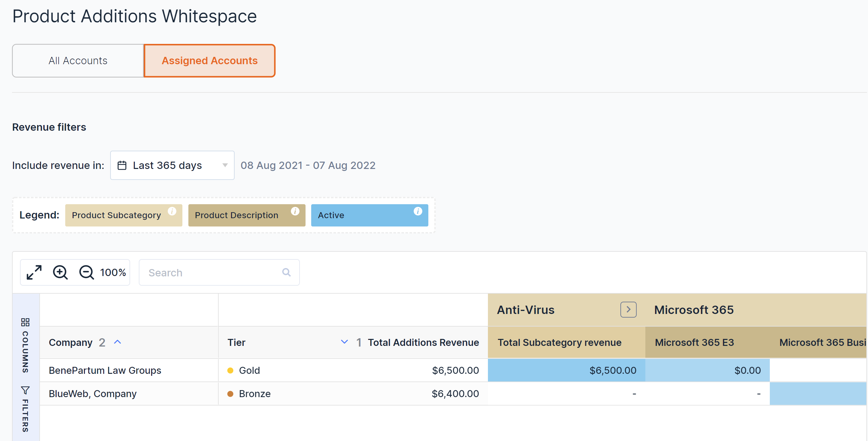This screenshot has width=868, height=441.
Task: Toggle sort arrow on Company column
Action: coord(117,342)
